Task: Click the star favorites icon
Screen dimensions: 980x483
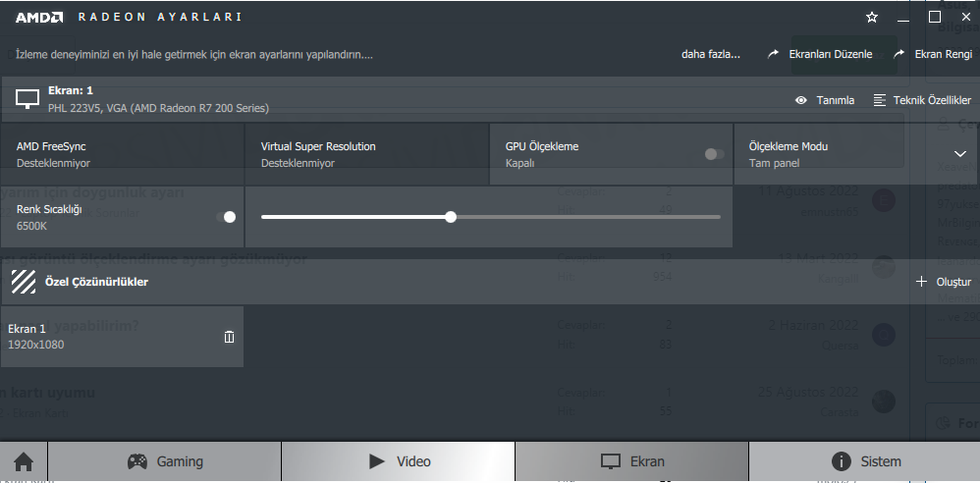Action: pos(872,18)
